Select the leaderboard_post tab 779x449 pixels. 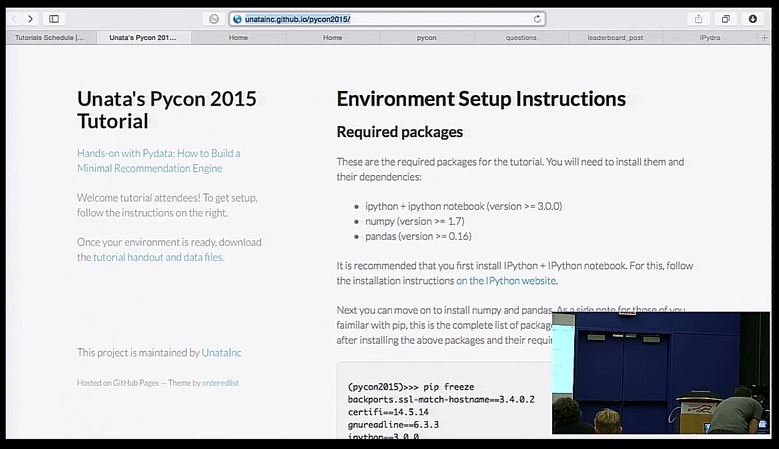pos(615,37)
